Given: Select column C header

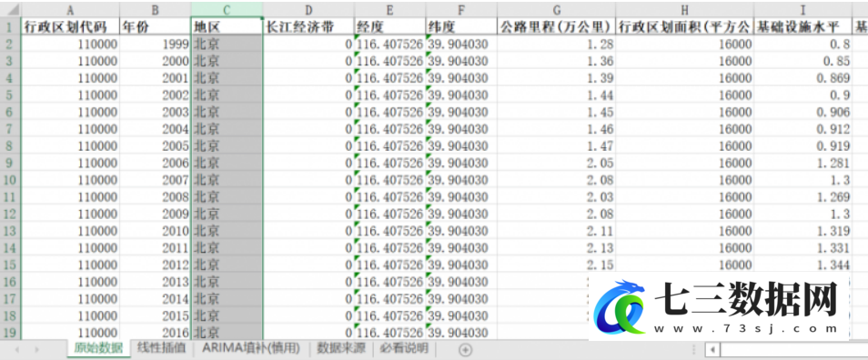Looking at the screenshot, I should [227, 9].
